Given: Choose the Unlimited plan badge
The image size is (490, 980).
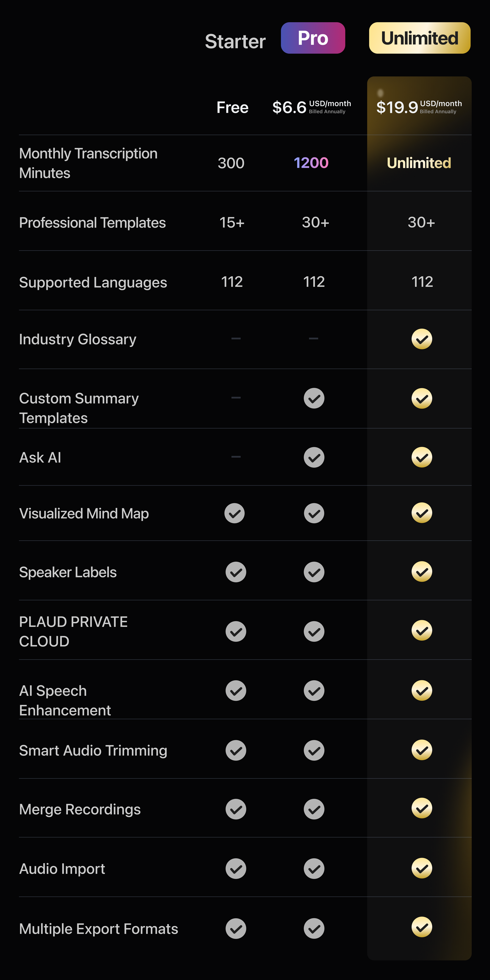Looking at the screenshot, I should (x=420, y=38).
